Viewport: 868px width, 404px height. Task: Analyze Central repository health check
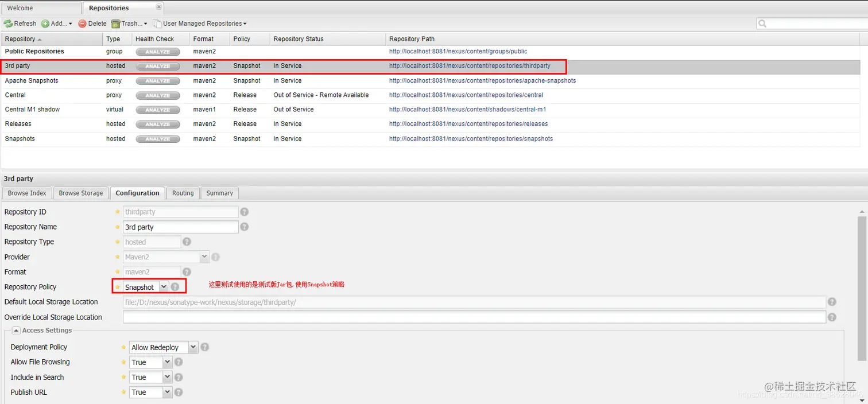(x=157, y=95)
